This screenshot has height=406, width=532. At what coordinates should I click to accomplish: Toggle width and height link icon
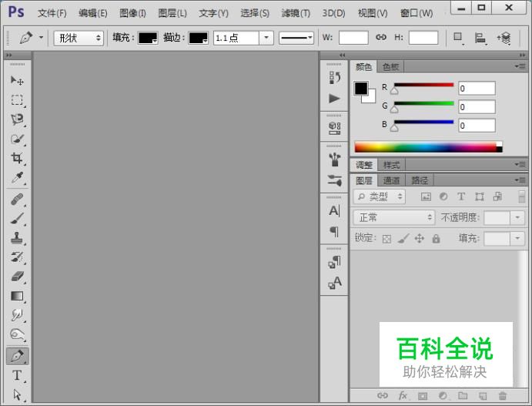click(x=381, y=37)
